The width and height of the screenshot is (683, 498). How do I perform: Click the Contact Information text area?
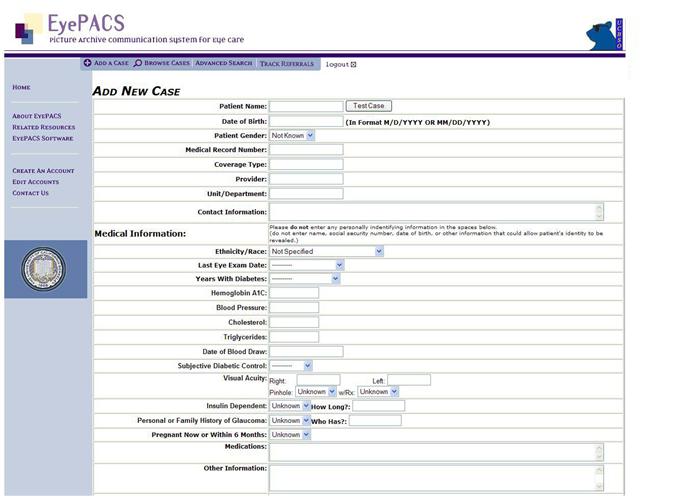tap(436, 212)
